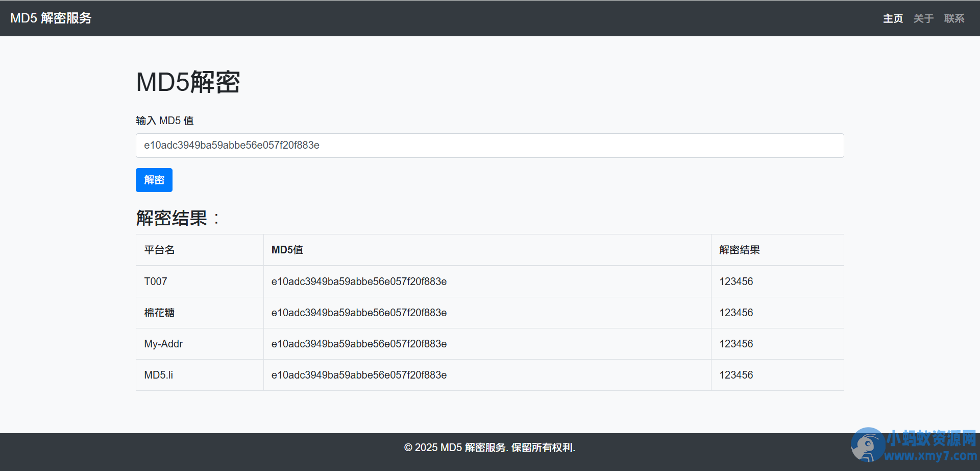Image resolution: width=980 pixels, height=471 pixels.
Task: Focus the MD5 value input field
Action: point(489,146)
